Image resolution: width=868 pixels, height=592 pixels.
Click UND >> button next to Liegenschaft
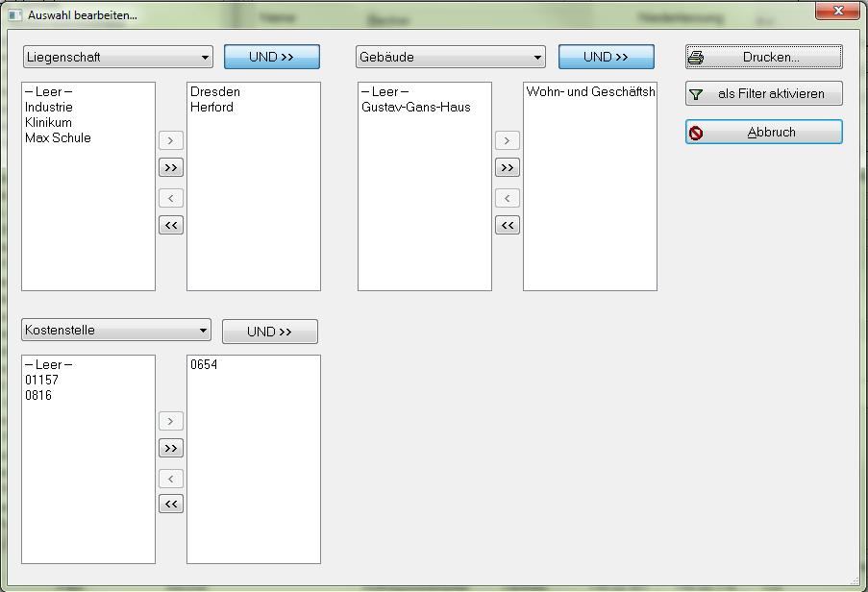(x=272, y=57)
